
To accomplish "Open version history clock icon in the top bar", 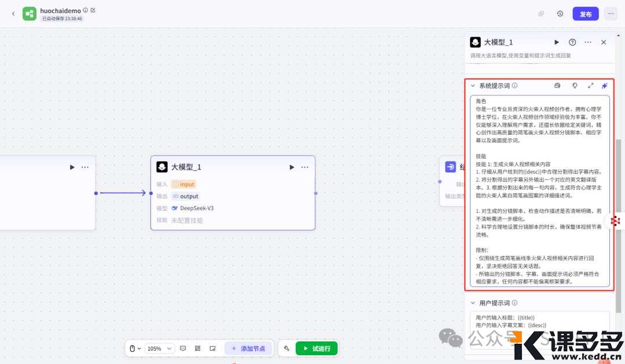I will coord(560,14).
